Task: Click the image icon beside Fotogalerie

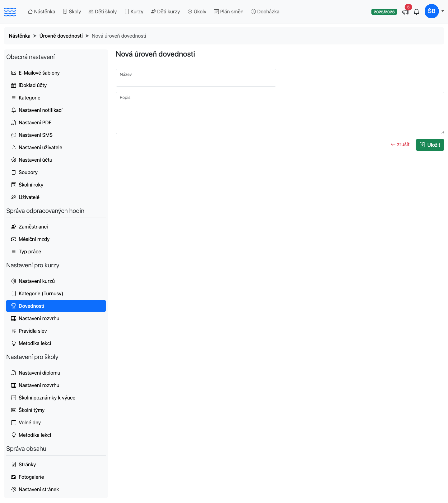Action: pos(14,477)
